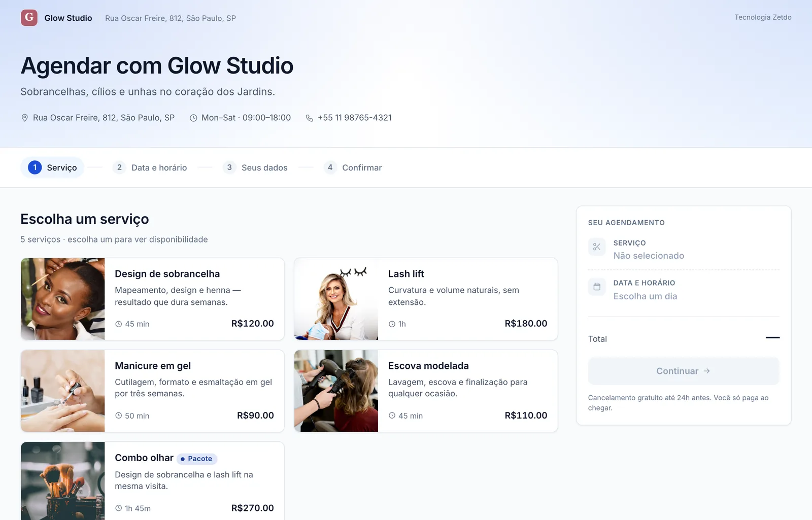This screenshot has height=520, width=812.
Task: Click the phone icon beside the number
Action: click(310, 118)
